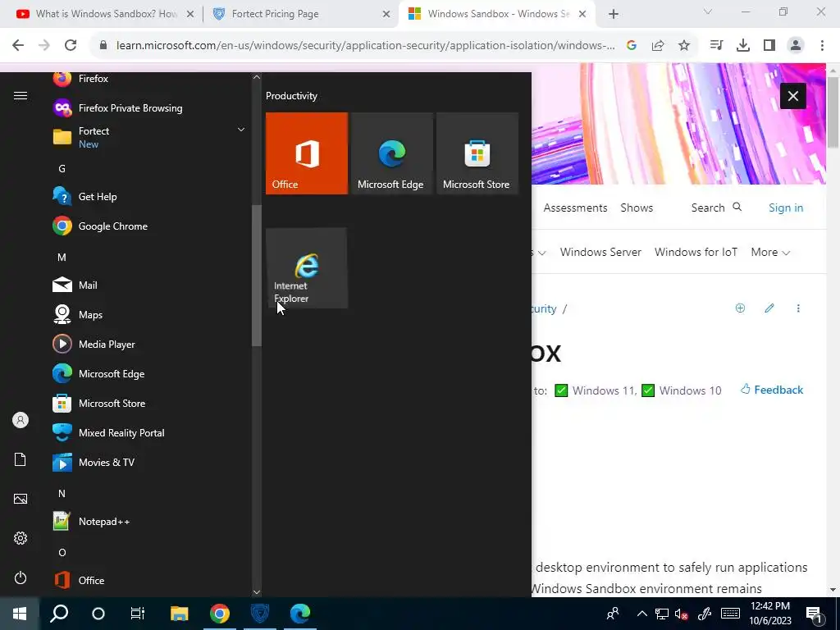Image resolution: width=840 pixels, height=630 pixels.
Task: Switch to Fortect Pricing Page tab
Action: [301, 14]
